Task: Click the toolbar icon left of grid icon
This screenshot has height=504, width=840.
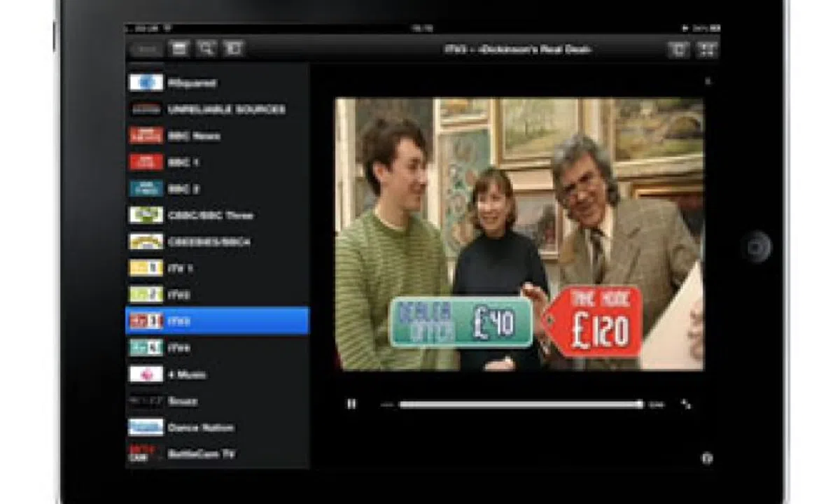Action: (x=677, y=49)
